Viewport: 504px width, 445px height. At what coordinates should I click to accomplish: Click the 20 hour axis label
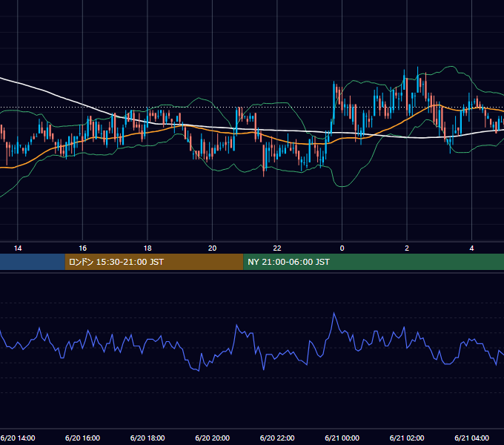point(212,248)
